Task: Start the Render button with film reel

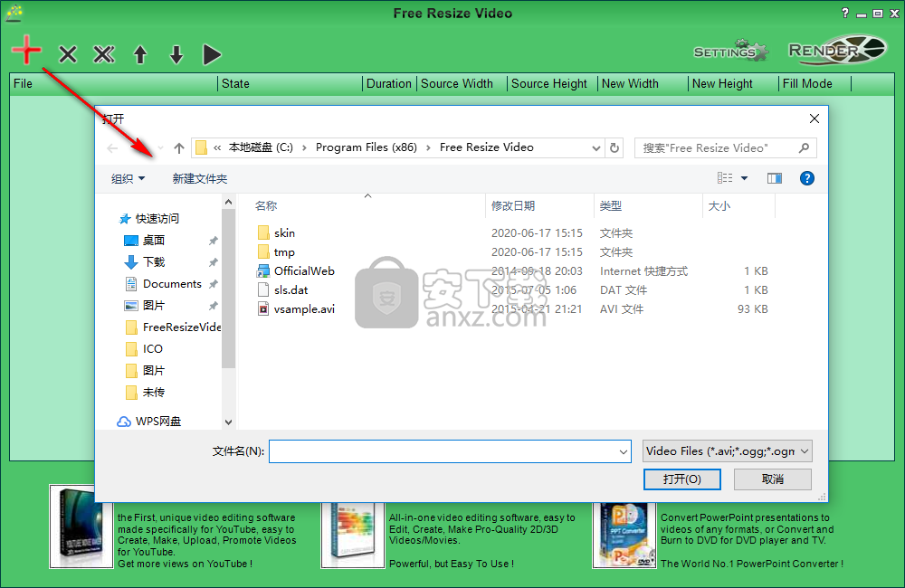Action: [837, 50]
